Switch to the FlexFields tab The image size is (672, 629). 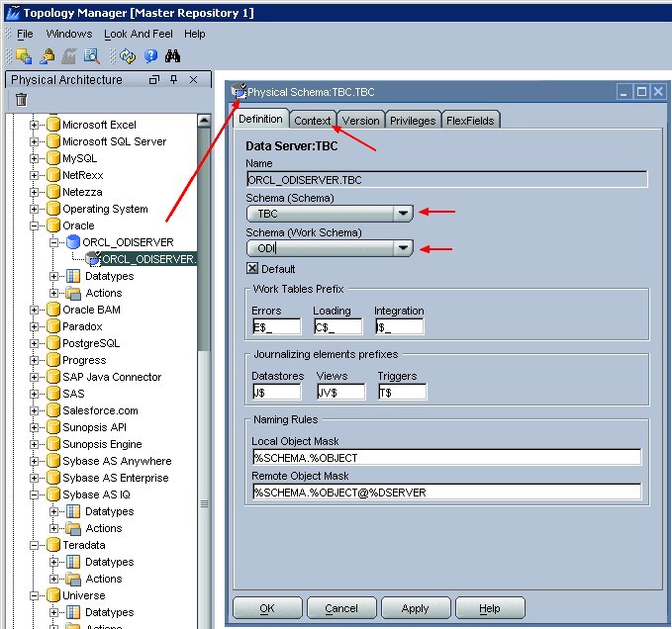[x=471, y=120]
